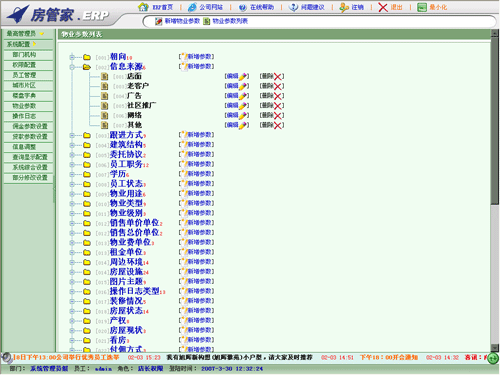Delete the 其他 entry using red X

[278, 125]
